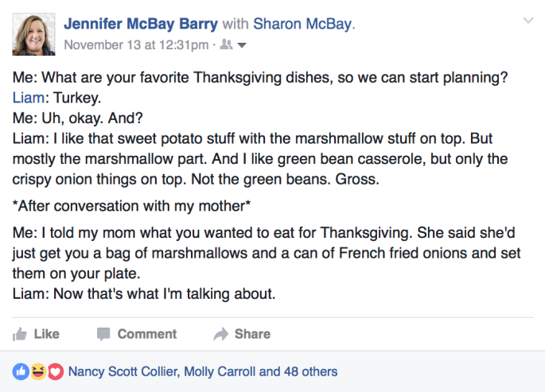Viewport: 545px width, 392px height.
Task: Click the red heart Love reaction
Action: 55,371
